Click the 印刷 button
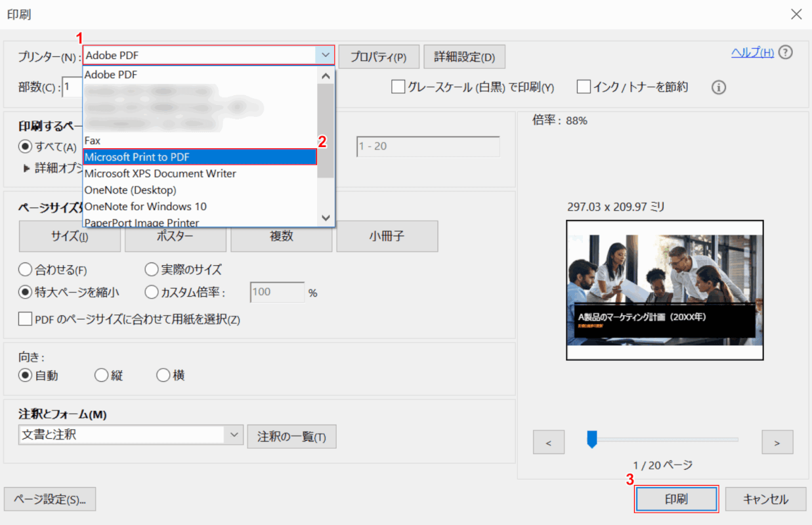The width and height of the screenshot is (812, 525). (x=676, y=499)
